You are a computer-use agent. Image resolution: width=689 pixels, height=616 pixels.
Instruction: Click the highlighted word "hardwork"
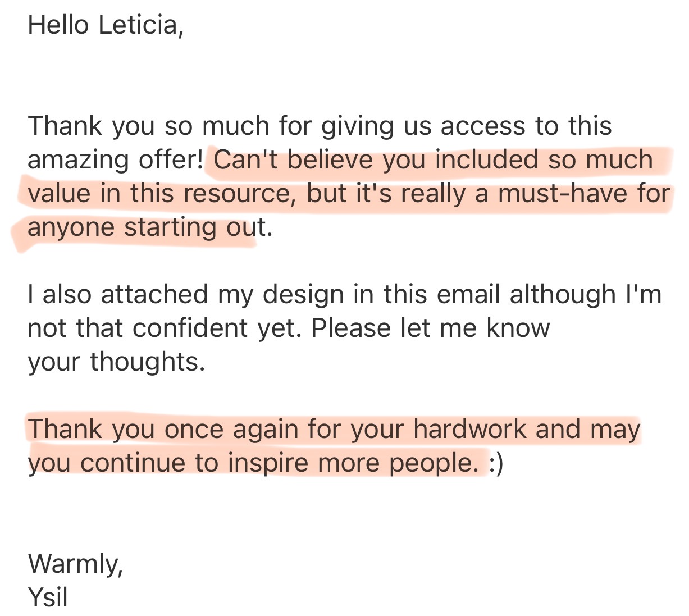coord(469,430)
